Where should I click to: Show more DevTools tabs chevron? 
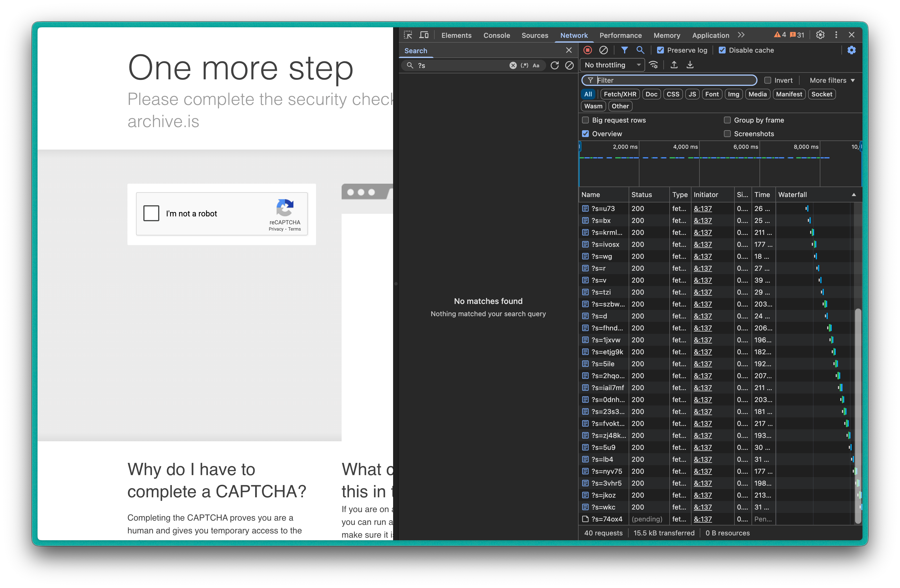tap(741, 35)
